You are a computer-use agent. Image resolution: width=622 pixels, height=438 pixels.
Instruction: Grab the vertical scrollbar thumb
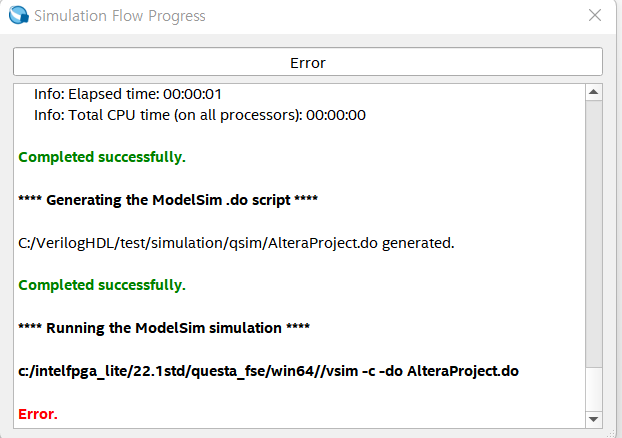pyautogui.click(x=594, y=230)
